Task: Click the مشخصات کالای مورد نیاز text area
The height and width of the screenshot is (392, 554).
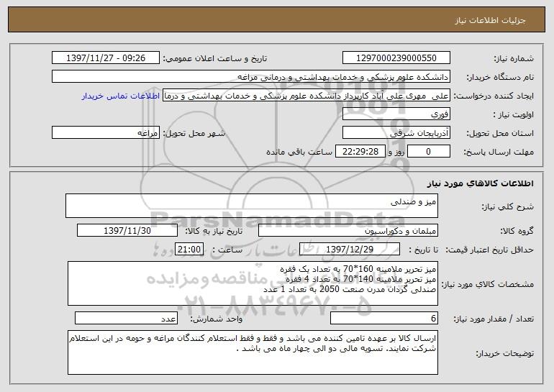Action: pyautogui.click(x=253, y=283)
